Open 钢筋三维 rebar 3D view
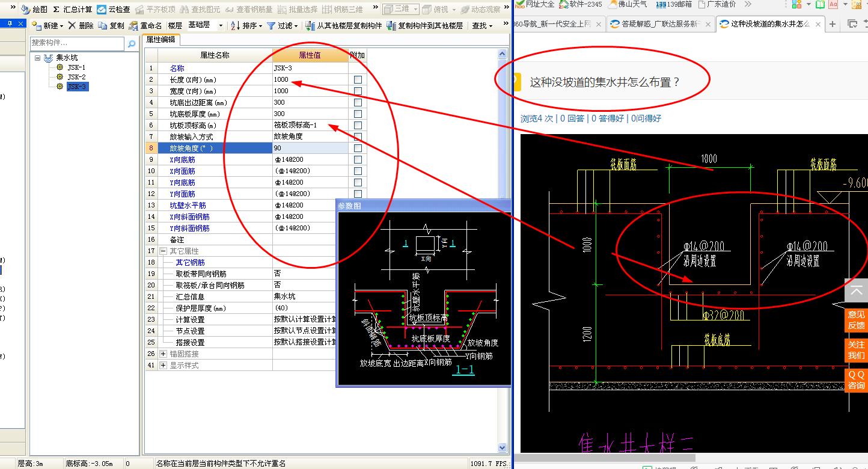This screenshot has width=868, height=469. coord(343,10)
